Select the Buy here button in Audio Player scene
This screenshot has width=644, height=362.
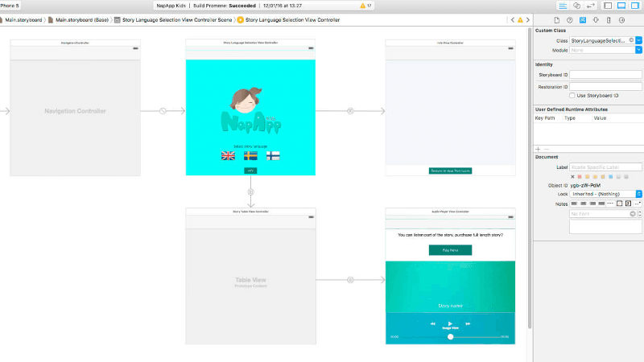tap(450, 250)
